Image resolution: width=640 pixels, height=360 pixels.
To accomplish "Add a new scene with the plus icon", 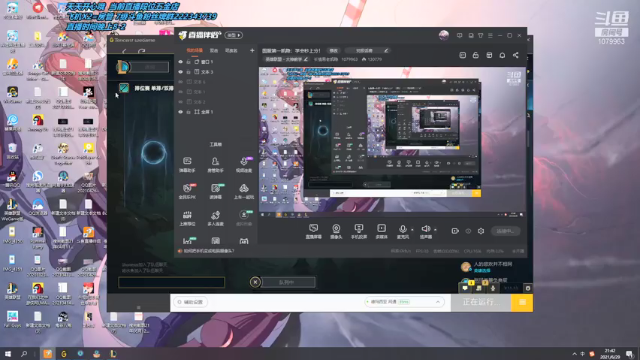I will 252,51.
